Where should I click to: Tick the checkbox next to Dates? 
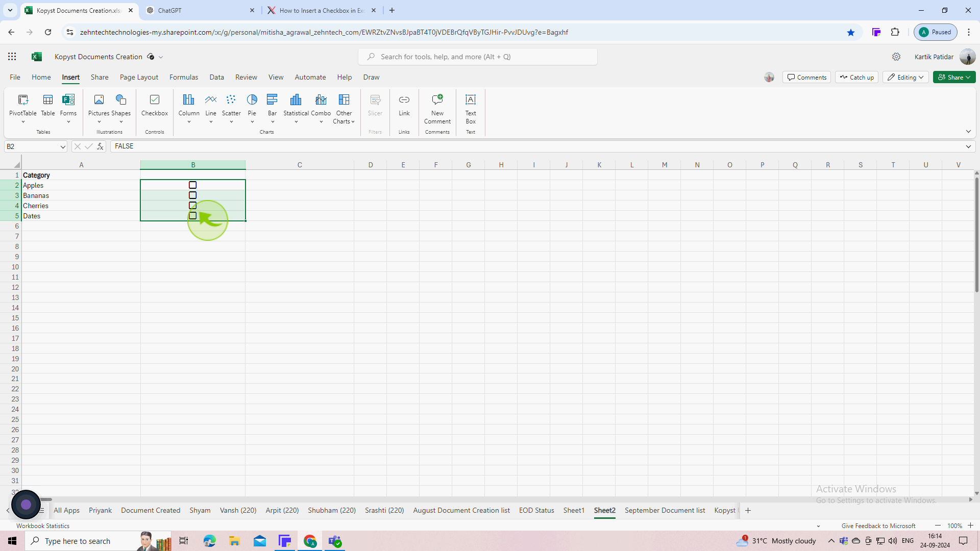[x=193, y=216]
